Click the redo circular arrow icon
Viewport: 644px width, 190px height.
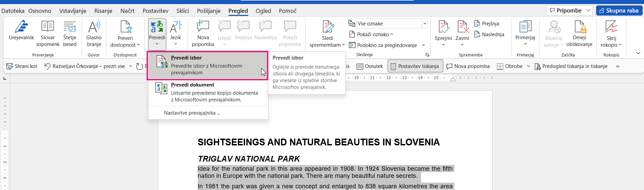[140, 66]
